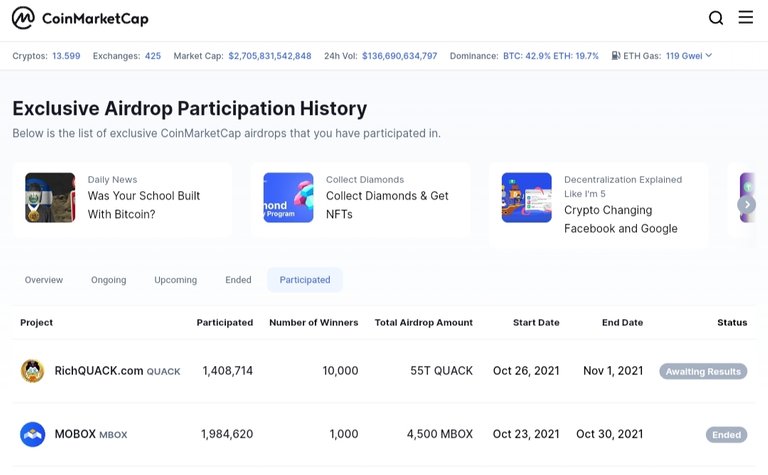Image resolution: width=768 pixels, height=475 pixels.
Task: Open the Daily News card thumbnail
Action: pos(50,197)
